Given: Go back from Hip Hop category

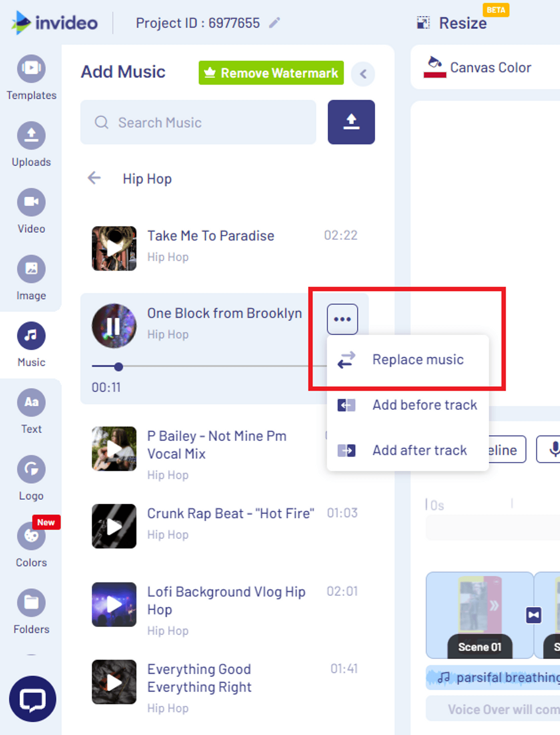Looking at the screenshot, I should pos(94,178).
